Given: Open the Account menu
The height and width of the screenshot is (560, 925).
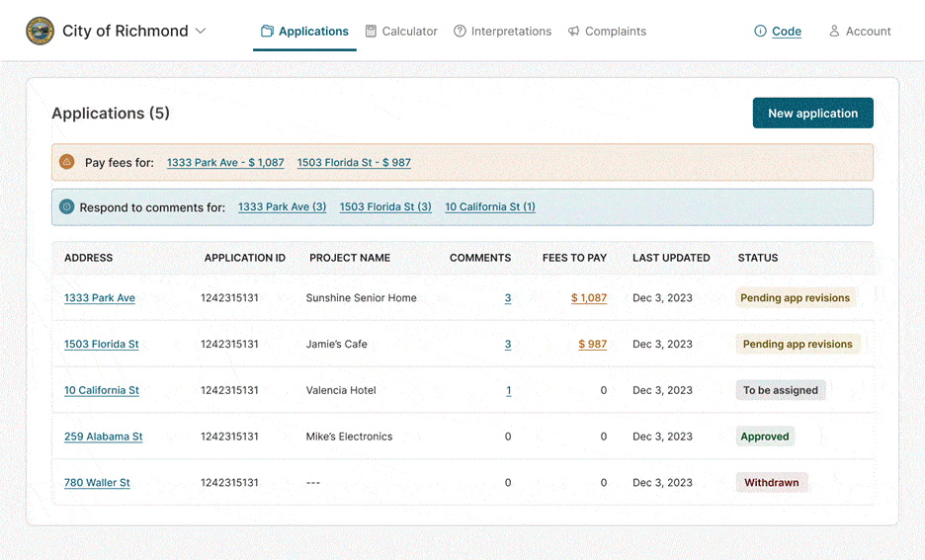Looking at the screenshot, I should pyautogui.click(x=860, y=32).
